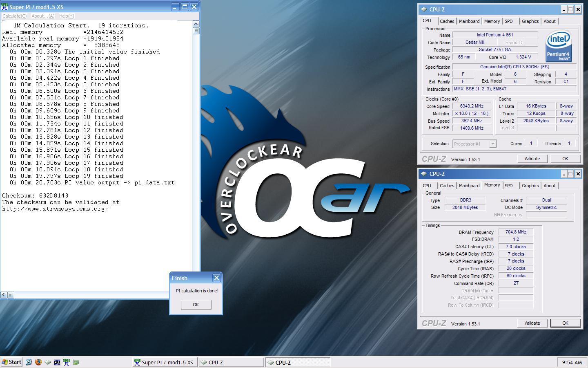Viewport: 588px width, 368px height.
Task: Click the FSB:DRAM 1:2 field
Action: [x=516, y=240]
